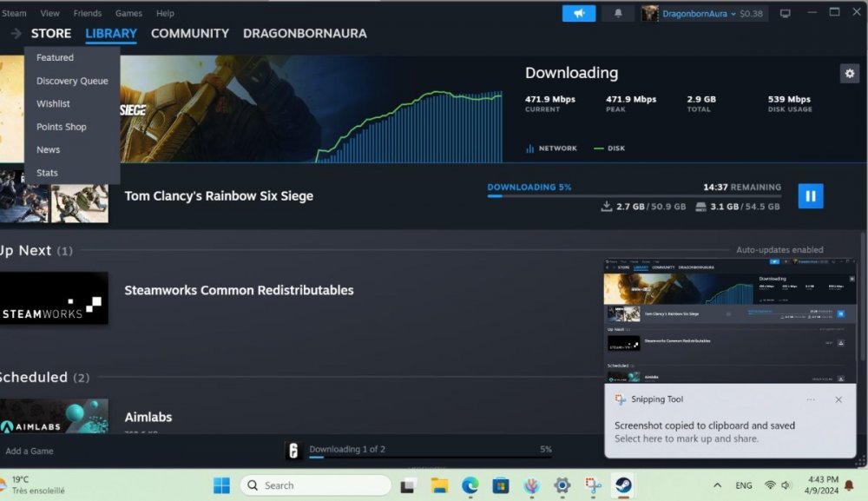Open download settings gear icon
Viewport: 868px width, 501px height.
click(x=849, y=74)
